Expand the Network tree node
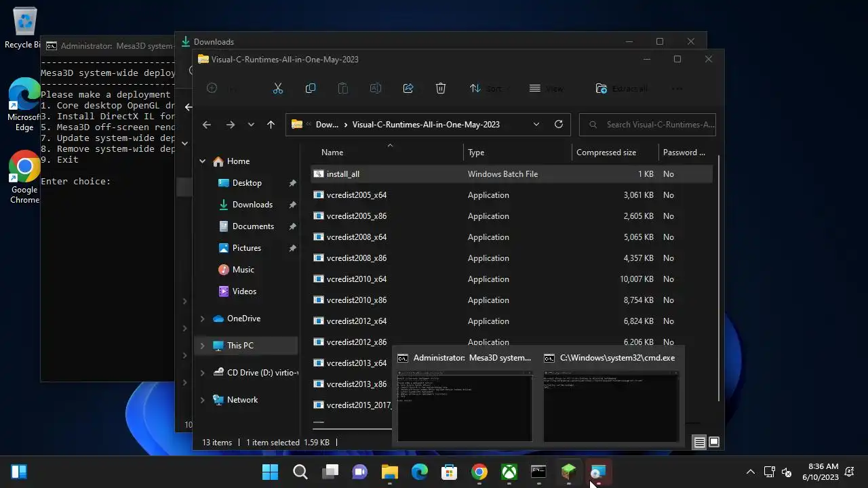The image size is (868, 488). (202, 400)
